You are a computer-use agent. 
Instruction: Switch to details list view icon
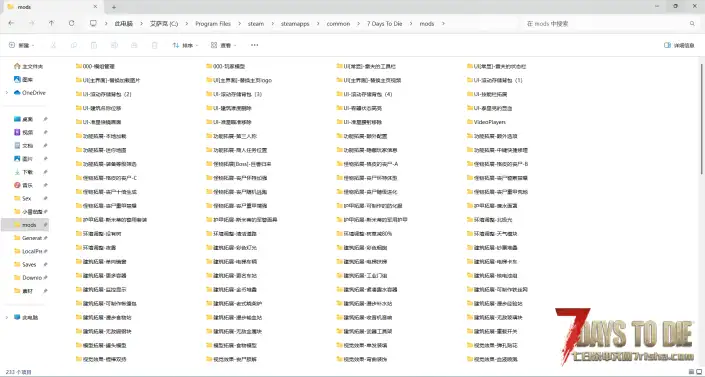[x=691, y=372]
